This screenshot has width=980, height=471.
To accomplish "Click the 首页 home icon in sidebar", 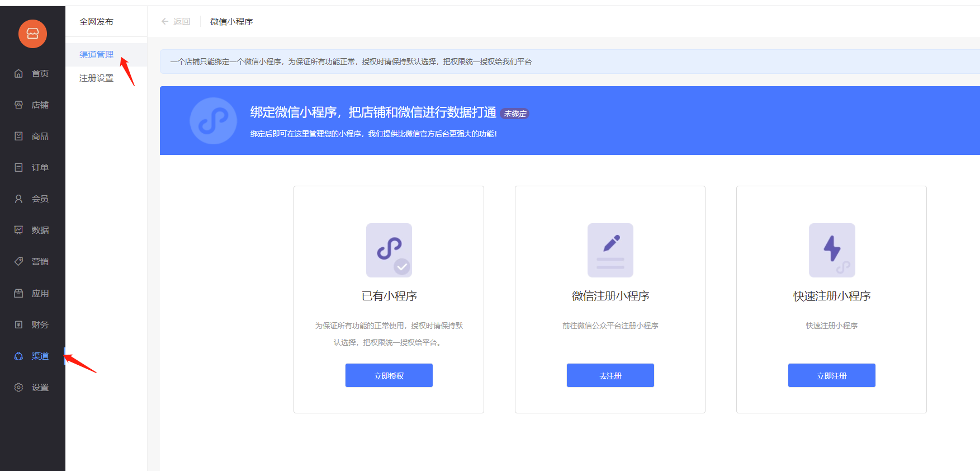I will (x=18, y=73).
